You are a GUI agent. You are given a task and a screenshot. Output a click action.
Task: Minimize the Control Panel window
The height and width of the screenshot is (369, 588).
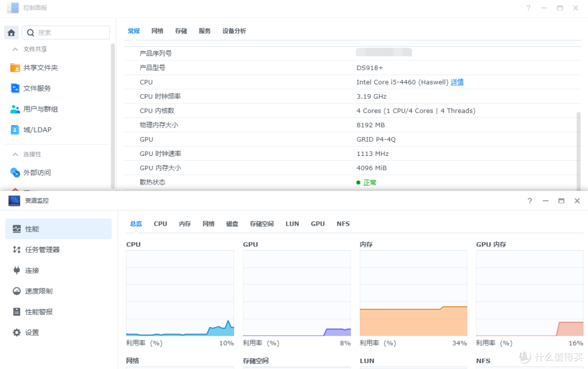(x=544, y=8)
